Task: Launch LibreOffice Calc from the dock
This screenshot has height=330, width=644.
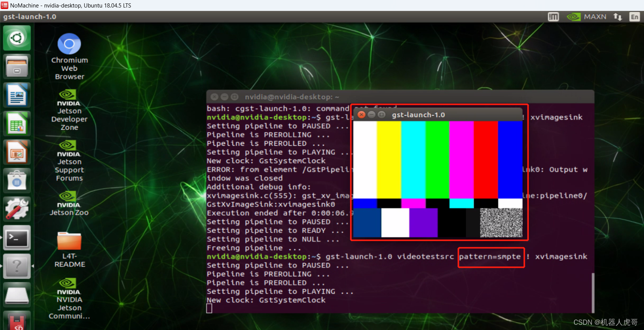Action: tap(17, 124)
